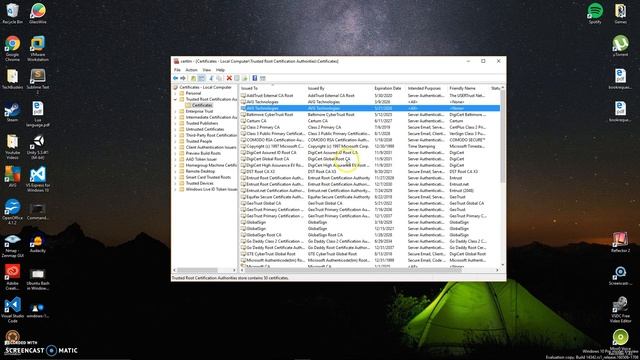Sort by Expiration Date column header
This screenshot has height=360, width=640.
[389, 88]
